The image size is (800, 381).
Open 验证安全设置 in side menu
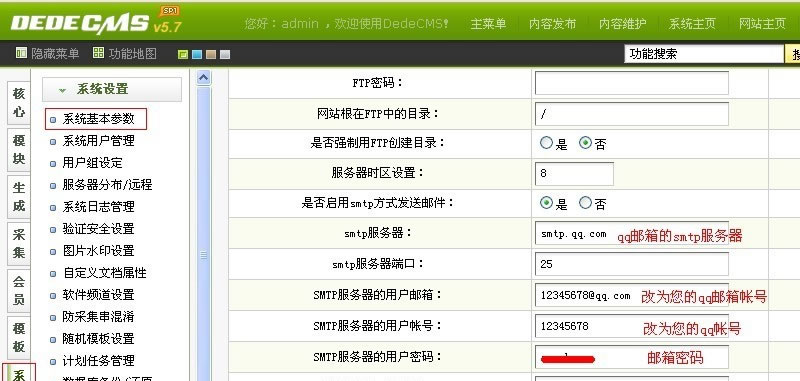tap(98, 228)
